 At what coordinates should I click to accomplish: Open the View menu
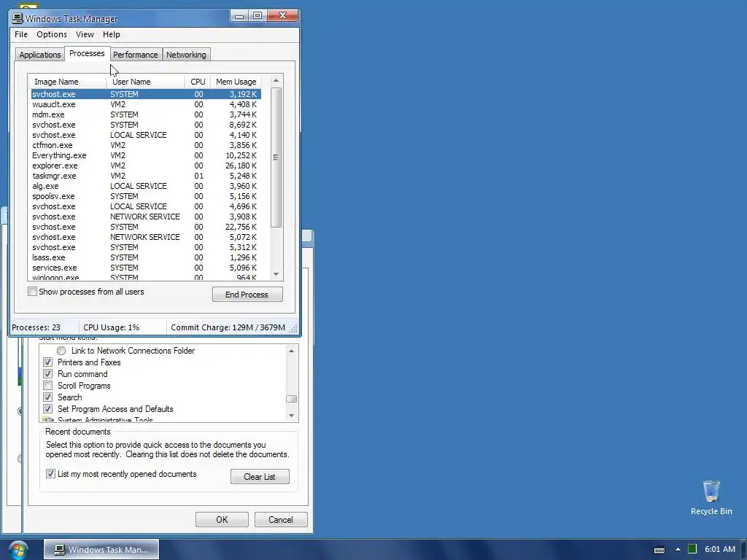point(85,34)
